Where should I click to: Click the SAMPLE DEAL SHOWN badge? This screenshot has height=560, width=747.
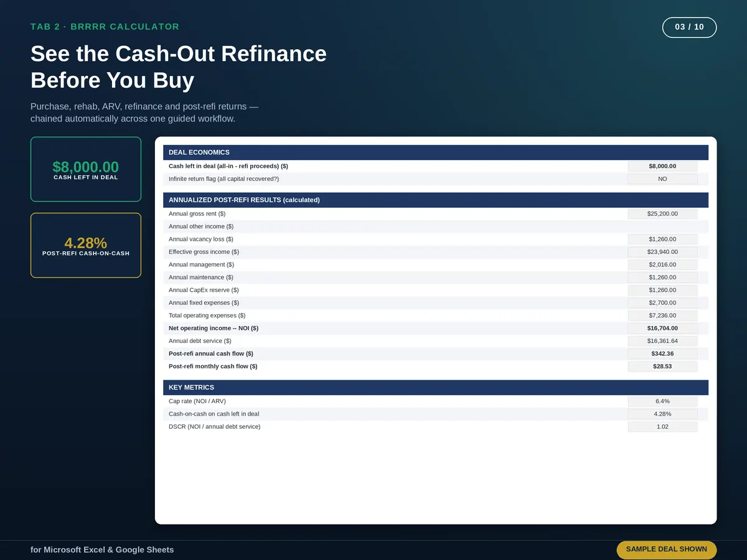pos(667,549)
